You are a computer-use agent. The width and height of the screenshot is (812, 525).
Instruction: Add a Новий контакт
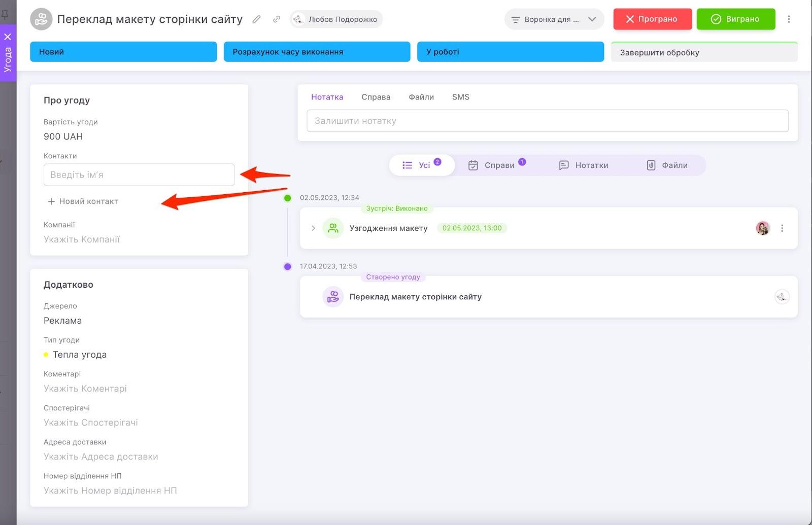[83, 201]
